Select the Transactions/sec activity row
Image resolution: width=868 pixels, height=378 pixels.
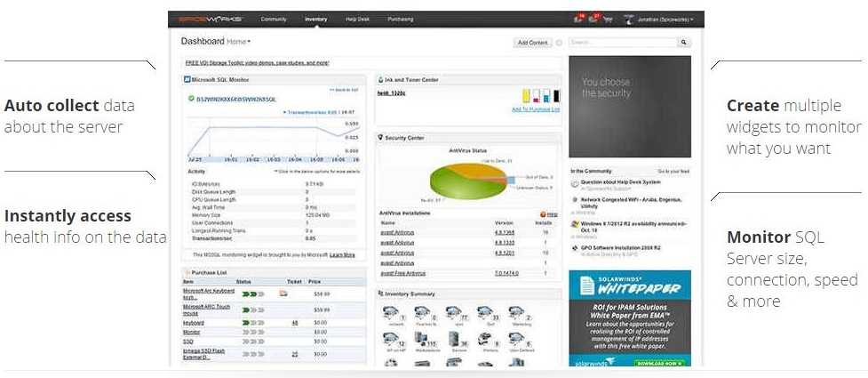coord(273,238)
